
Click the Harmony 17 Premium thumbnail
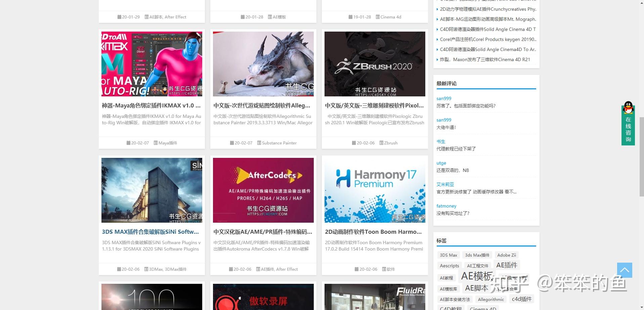[374, 190]
